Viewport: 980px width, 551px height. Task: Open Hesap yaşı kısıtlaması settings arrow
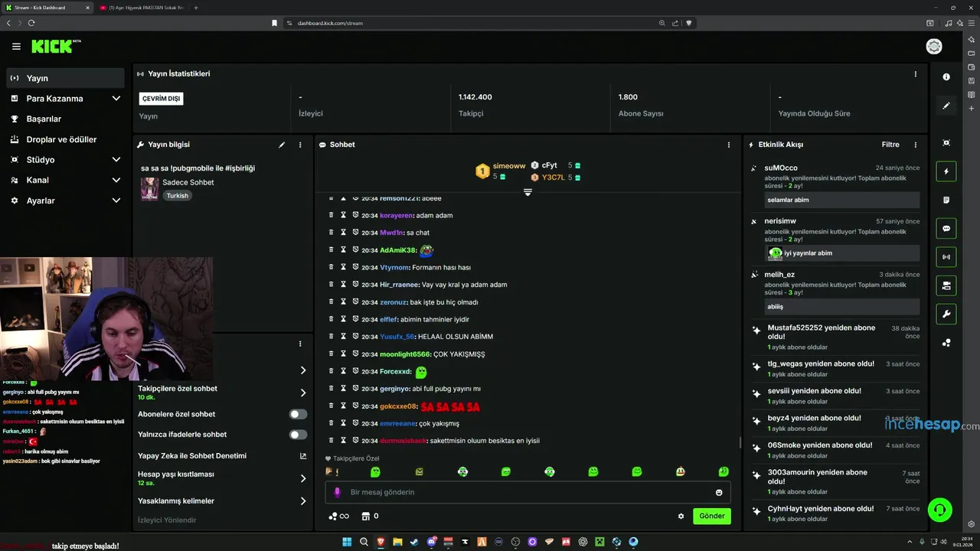(x=303, y=478)
